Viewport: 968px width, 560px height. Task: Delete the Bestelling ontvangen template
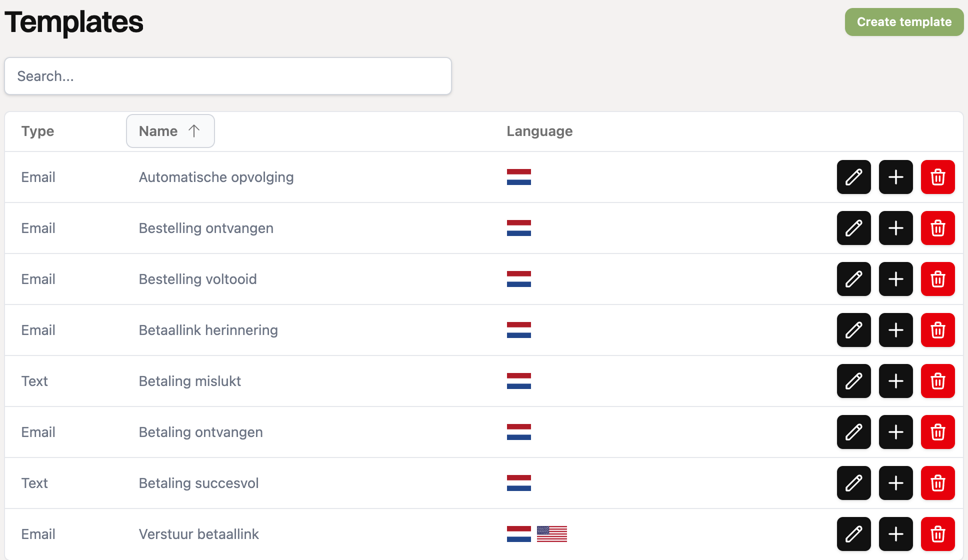click(x=938, y=228)
